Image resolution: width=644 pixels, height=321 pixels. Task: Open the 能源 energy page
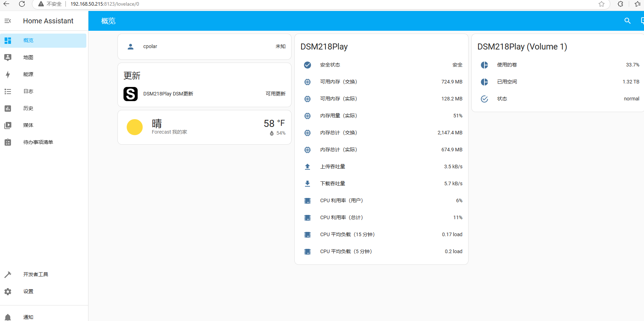(x=43, y=75)
